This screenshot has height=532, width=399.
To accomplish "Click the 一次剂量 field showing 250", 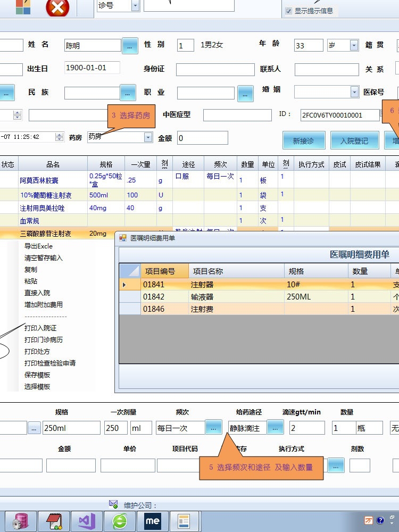I will point(115,428).
